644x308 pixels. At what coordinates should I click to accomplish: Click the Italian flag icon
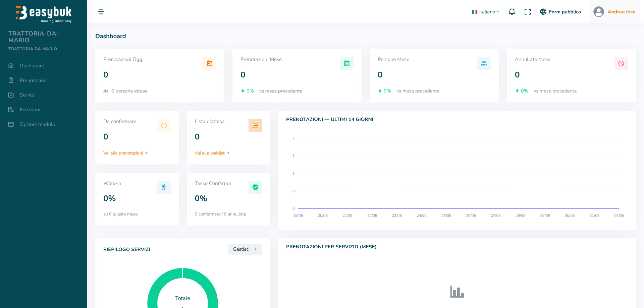pyautogui.click(x=475, y=12)
